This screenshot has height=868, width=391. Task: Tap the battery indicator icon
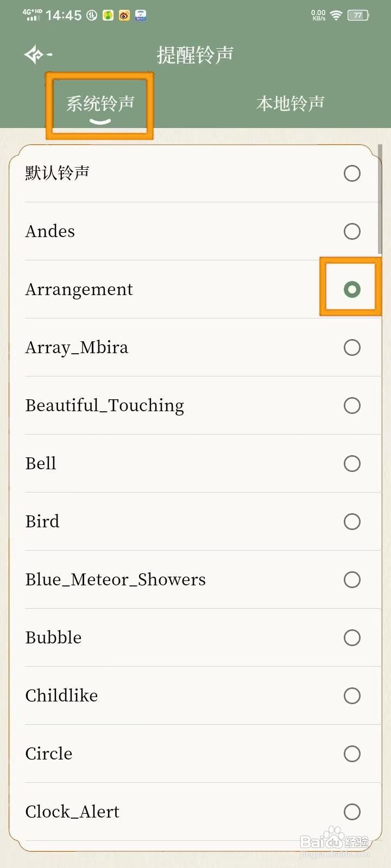tap(358, 15)
